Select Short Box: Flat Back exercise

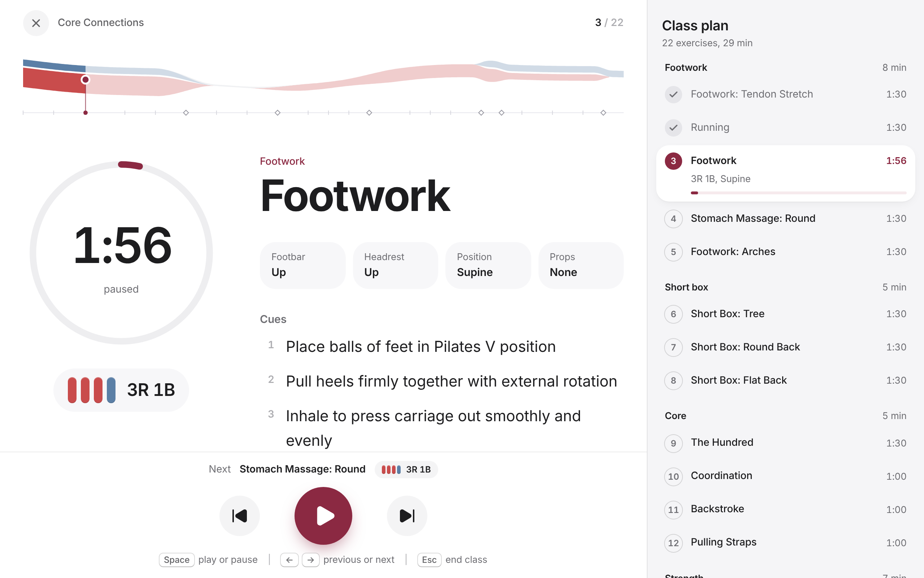point(785,380)
